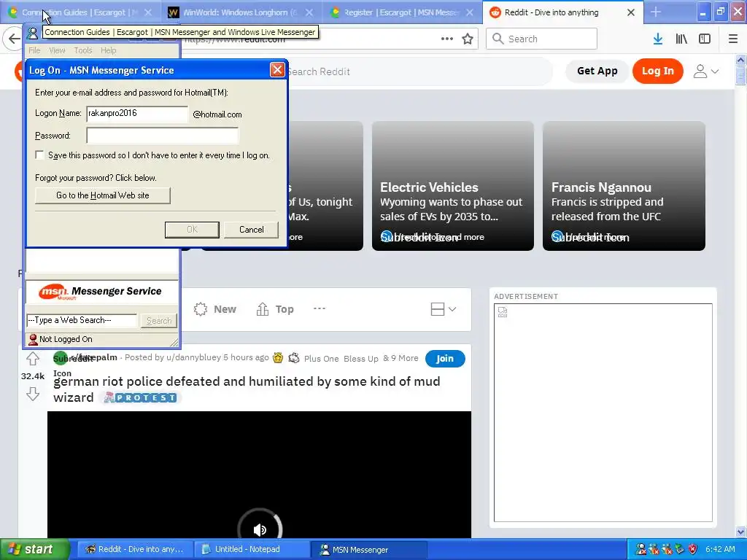Open more sort options ellipsis
The width and height of the screenshot is (747, 560).
(320, 308)
